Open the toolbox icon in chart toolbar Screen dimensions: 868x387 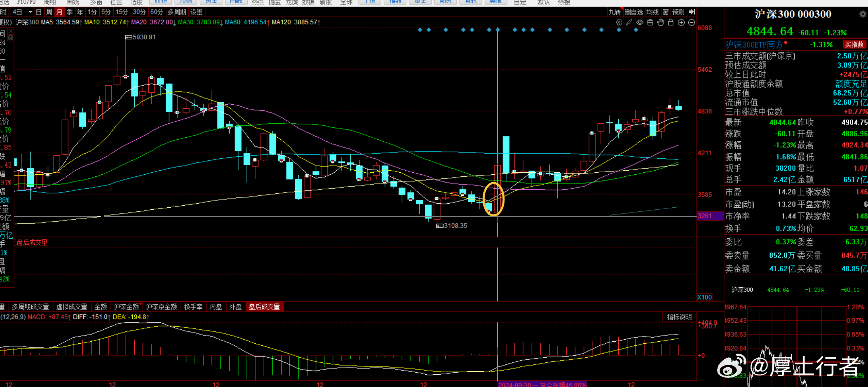click(650, 23)
